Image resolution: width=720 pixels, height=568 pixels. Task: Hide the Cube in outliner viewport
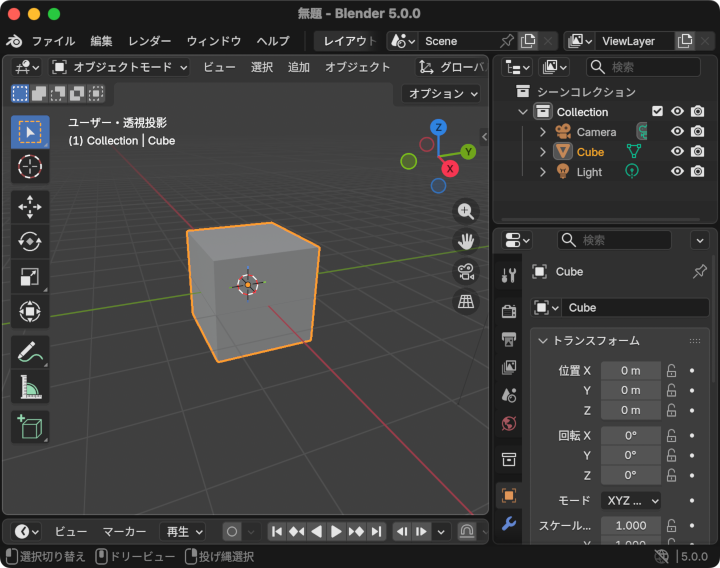tap(677, 152)
